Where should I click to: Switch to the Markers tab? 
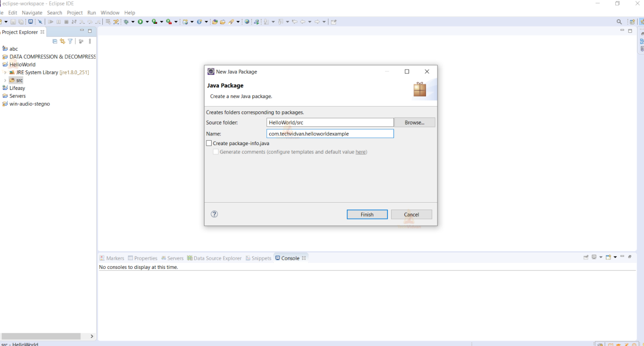(x=112, y=258)
